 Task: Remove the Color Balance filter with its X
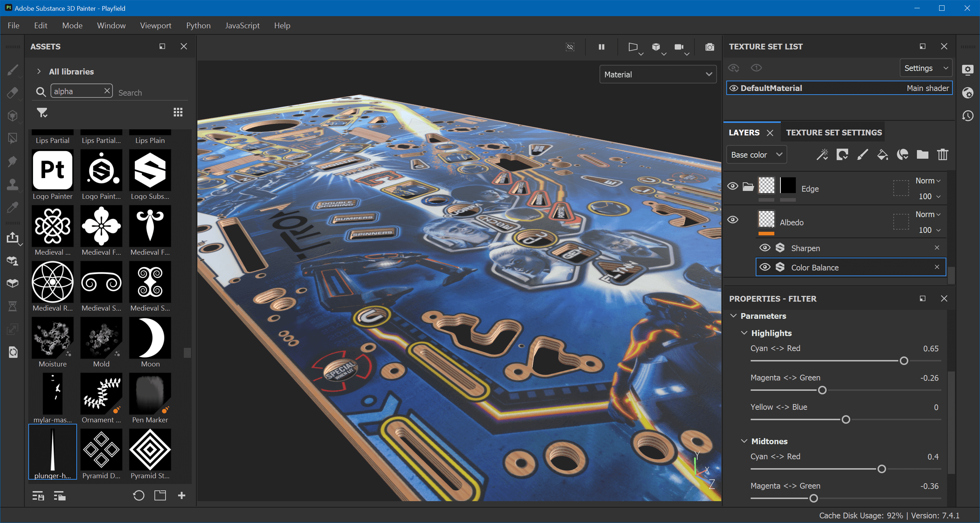[x=937, y=267]
